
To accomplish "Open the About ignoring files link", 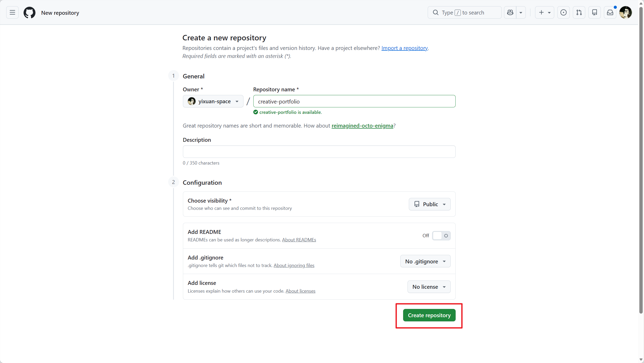I will (294, 265).
